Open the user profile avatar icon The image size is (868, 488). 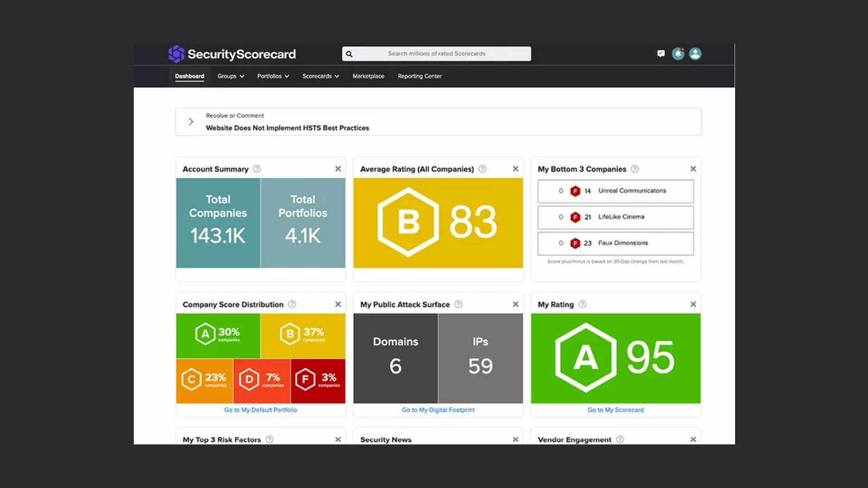point(695,54)
